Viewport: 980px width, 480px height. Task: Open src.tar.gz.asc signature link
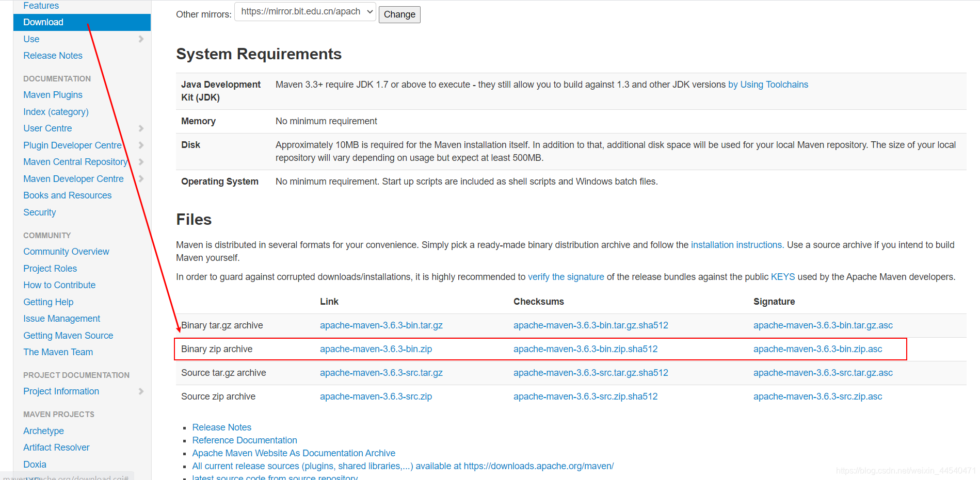[x=823, y=373]
